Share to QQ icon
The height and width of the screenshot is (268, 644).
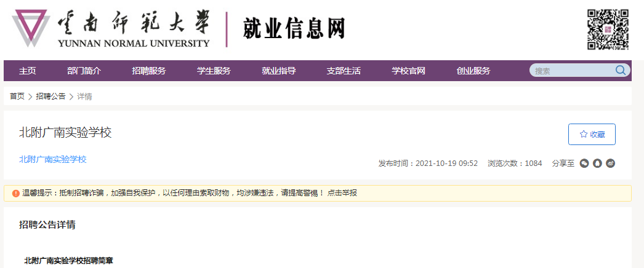coord(597,164)
